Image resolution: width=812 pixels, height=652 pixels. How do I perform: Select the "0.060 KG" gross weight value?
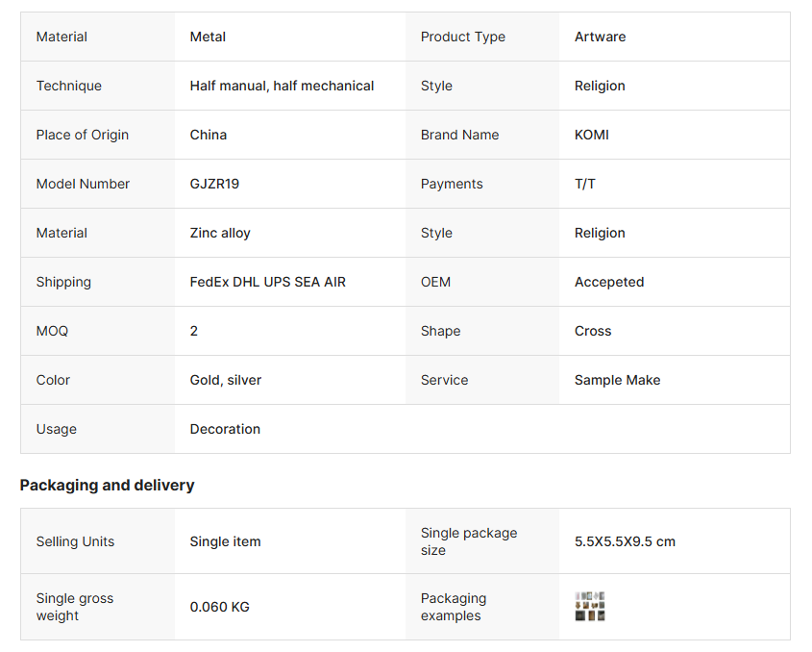219,607
